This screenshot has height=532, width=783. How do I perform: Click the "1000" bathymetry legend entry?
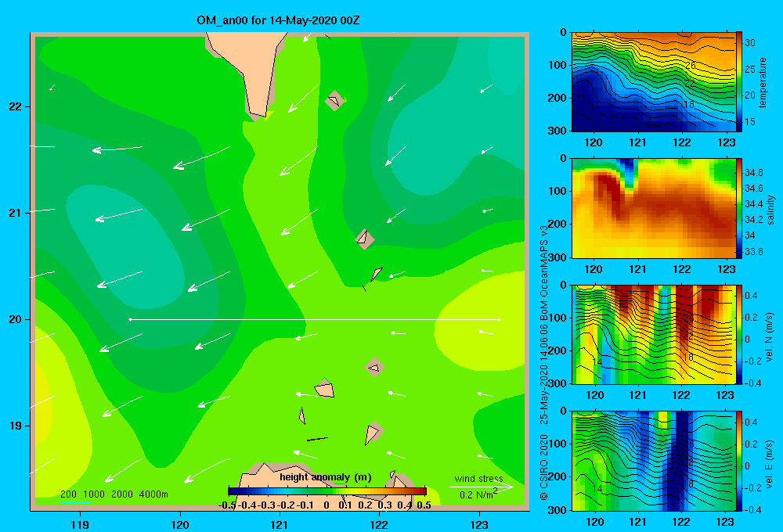(x=94, y=494)
